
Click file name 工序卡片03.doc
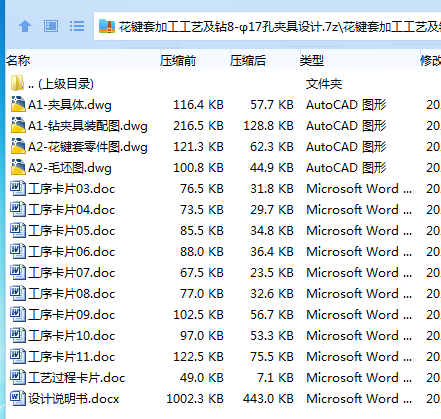coord(72,189)
